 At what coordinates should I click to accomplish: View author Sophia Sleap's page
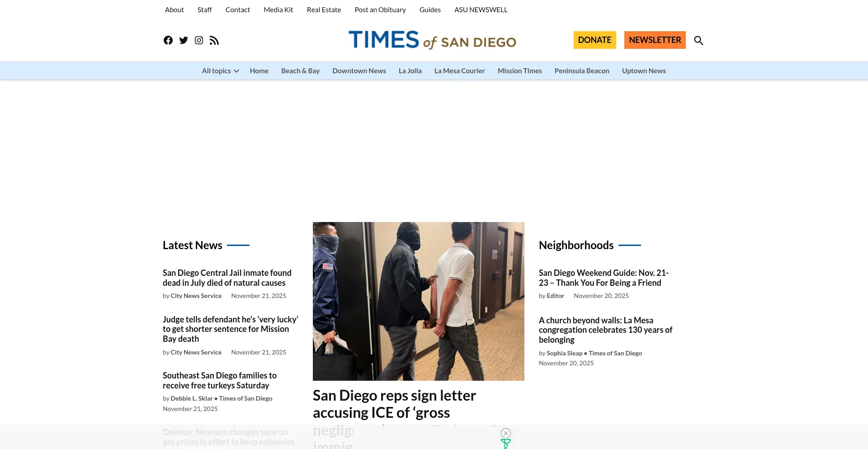click(x=564, y=353)
